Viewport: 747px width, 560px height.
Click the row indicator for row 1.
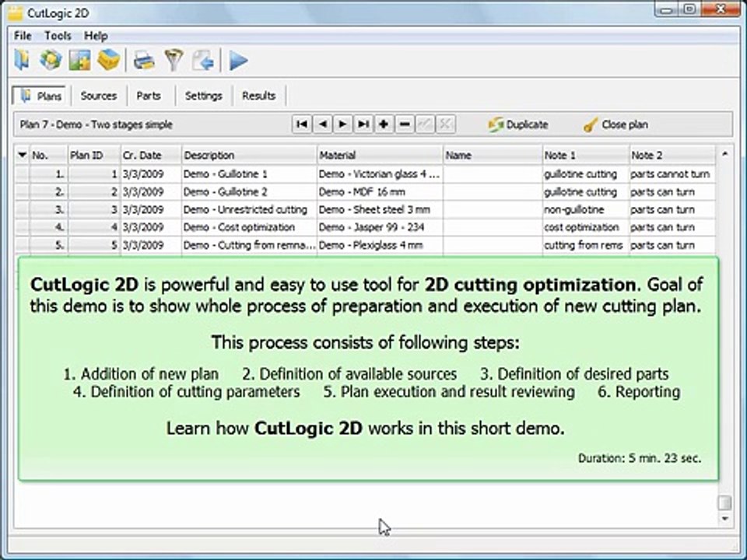(23, 174)
